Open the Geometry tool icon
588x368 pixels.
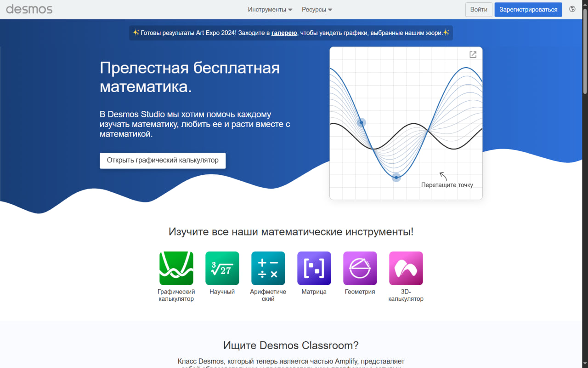coord(360,268)
